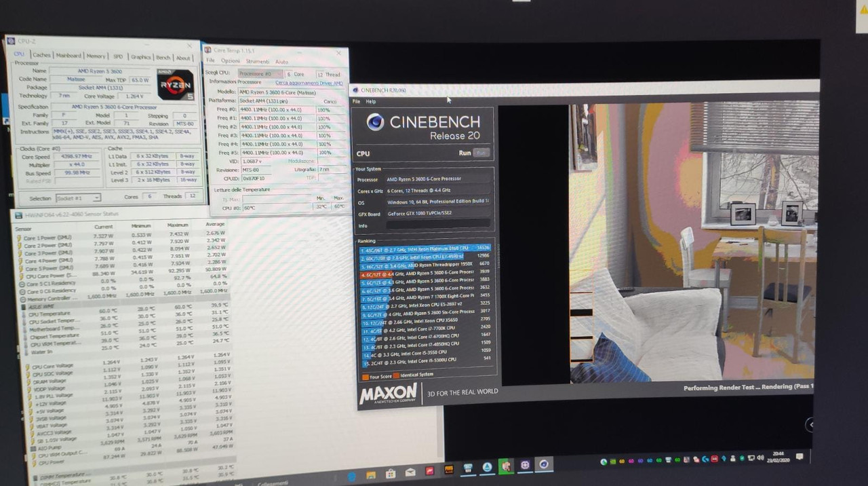Image resolution: width=868 pixels, height=486 pixels.
Task: Click the MAXON logo in Cinebench
Action: tap(388, 393)
